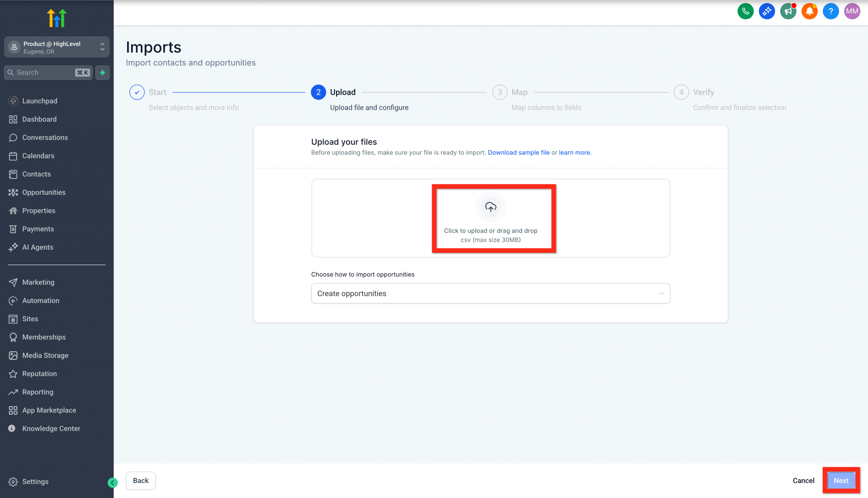The width and height of the screenshot is (868, 498).
Task: Select the Map step circle
Action: (x=500, y=92)
